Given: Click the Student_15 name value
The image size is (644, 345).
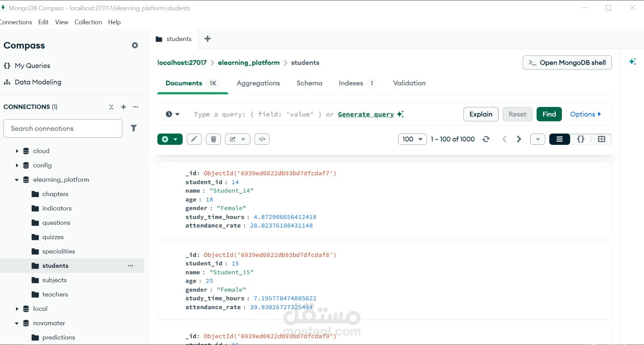Looking at the screenshot, I should point(231,272).
